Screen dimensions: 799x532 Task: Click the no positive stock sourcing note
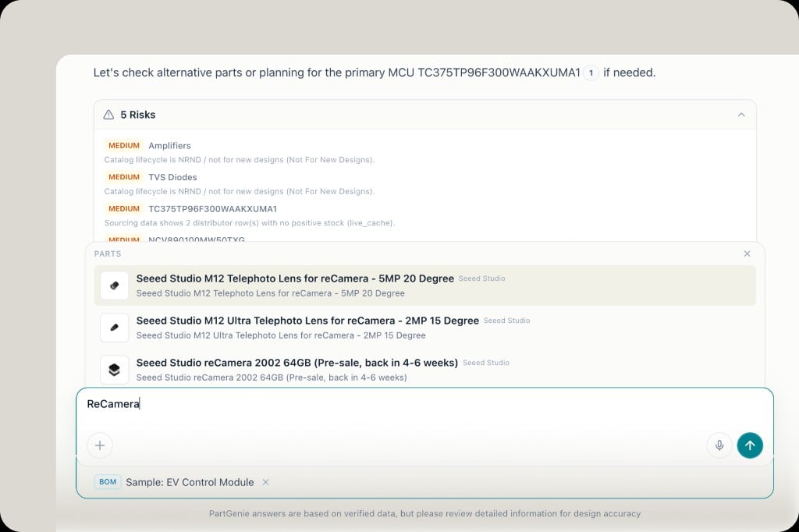(x=250, y=223)
